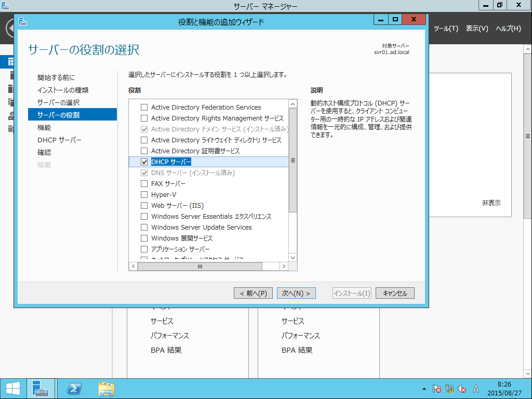Go to 開始する前に wizard step

click(x=56, y=77)
